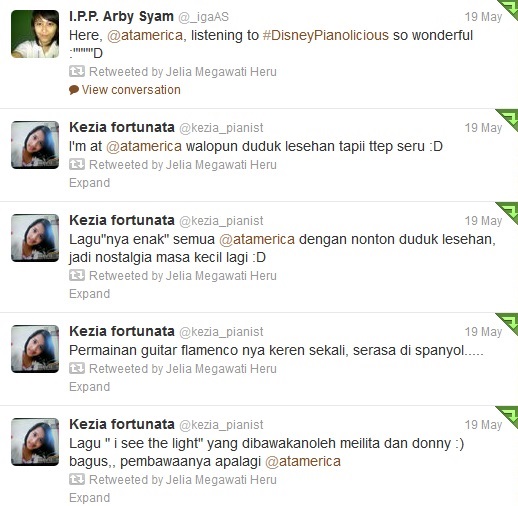Click green retweeted corner badge on Arby Syam tweet

(507, 9)
